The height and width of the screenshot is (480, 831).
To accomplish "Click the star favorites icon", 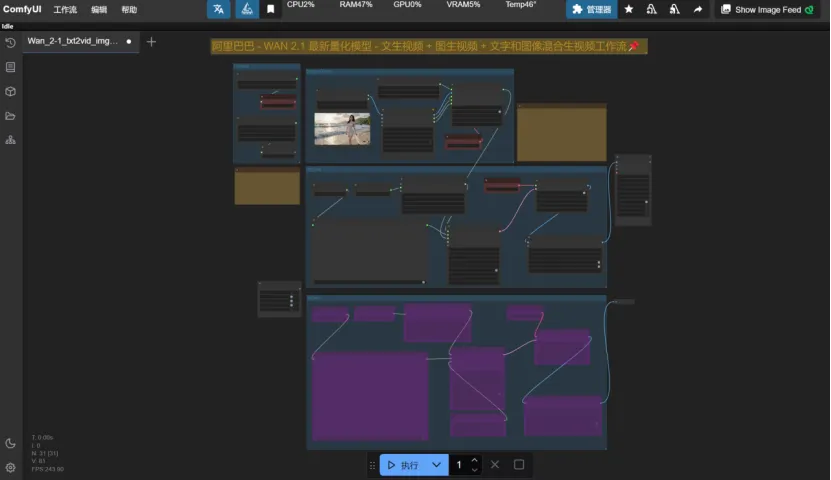I will point(629,9).
